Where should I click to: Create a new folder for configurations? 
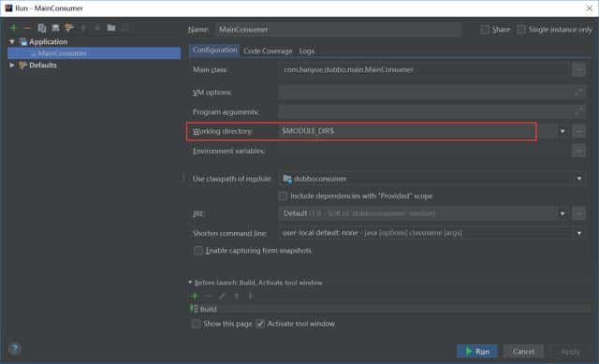click(111, 28)
